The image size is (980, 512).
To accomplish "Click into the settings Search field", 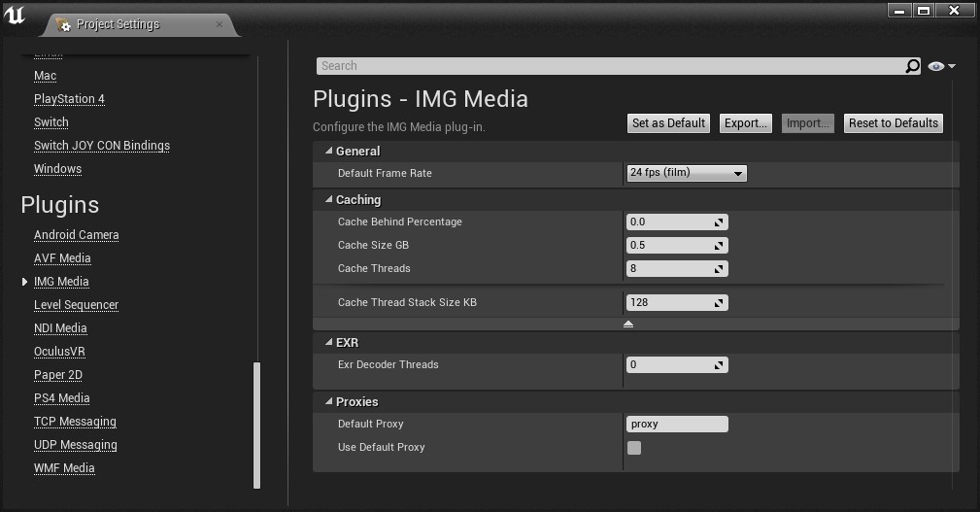I will [x=611, y=66].
